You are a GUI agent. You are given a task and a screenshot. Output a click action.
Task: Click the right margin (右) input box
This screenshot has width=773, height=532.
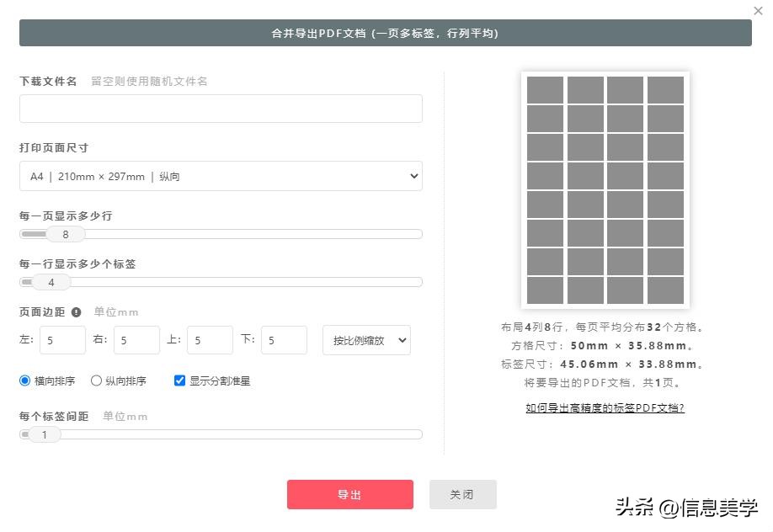(x=136, y=340)
